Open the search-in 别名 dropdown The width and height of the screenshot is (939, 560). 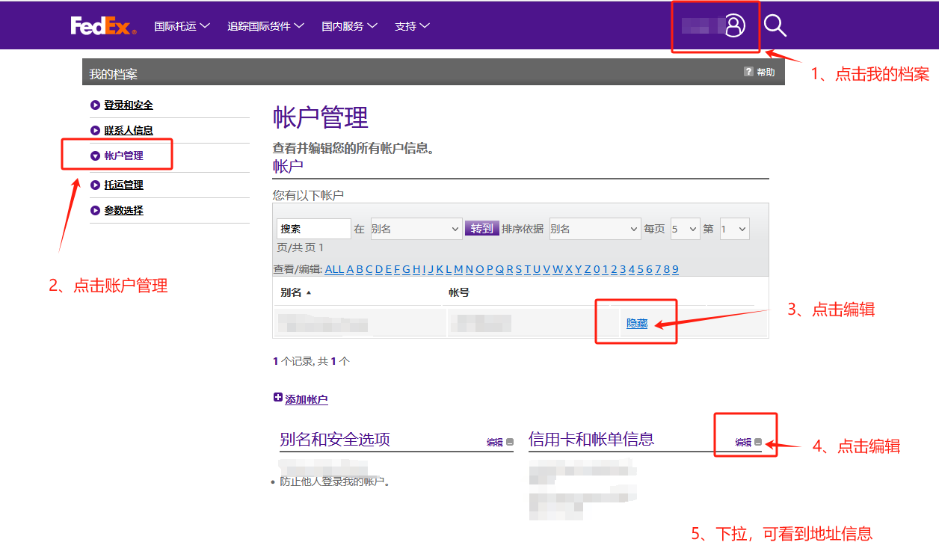(x=416, y=229)
